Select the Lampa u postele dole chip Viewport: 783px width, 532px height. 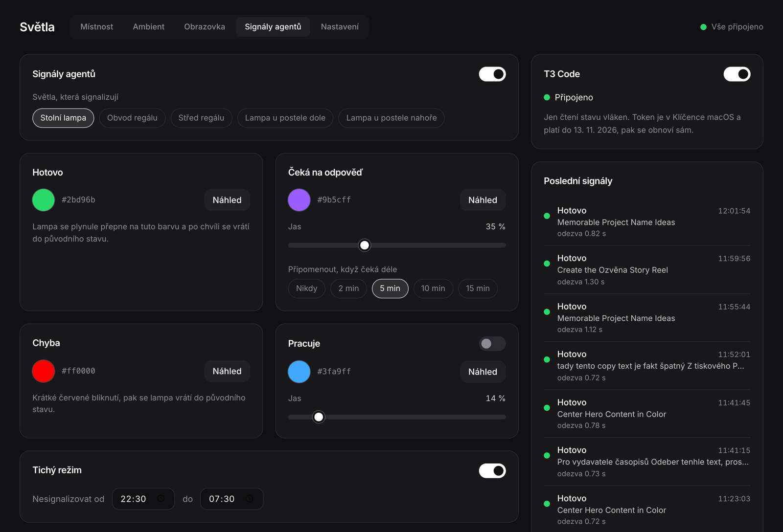pyautogui.click(x=285, y=118)
